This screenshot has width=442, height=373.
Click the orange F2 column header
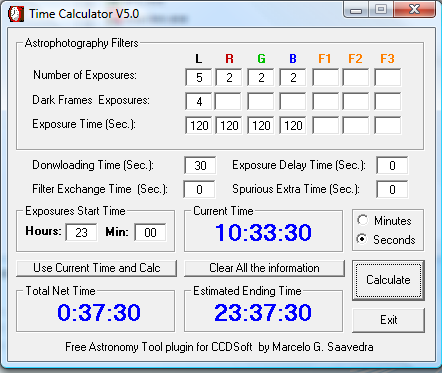pos(356,59)
